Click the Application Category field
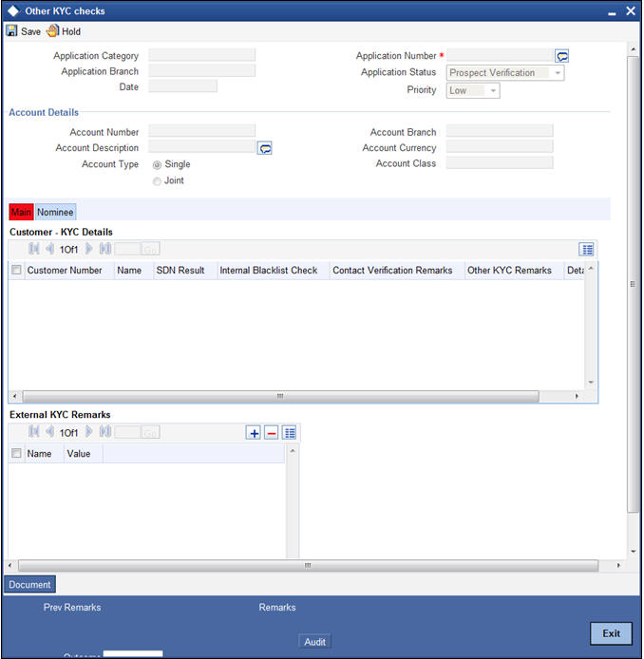 tap(201, 55)
